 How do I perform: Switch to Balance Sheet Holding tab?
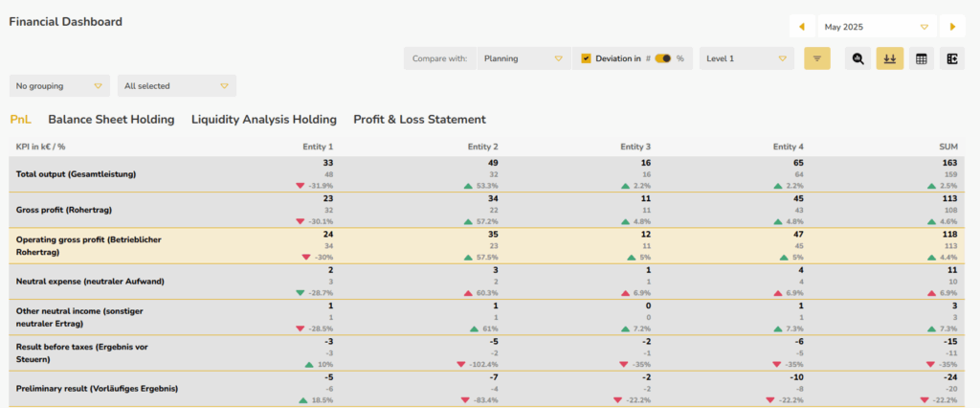pyautogui.click(x=111, y=120)
